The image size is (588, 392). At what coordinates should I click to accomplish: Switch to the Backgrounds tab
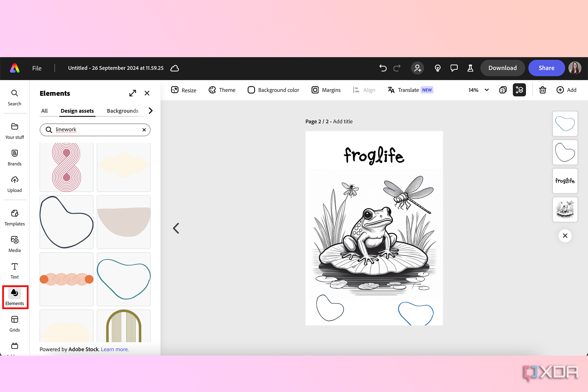tap(123, 111)
